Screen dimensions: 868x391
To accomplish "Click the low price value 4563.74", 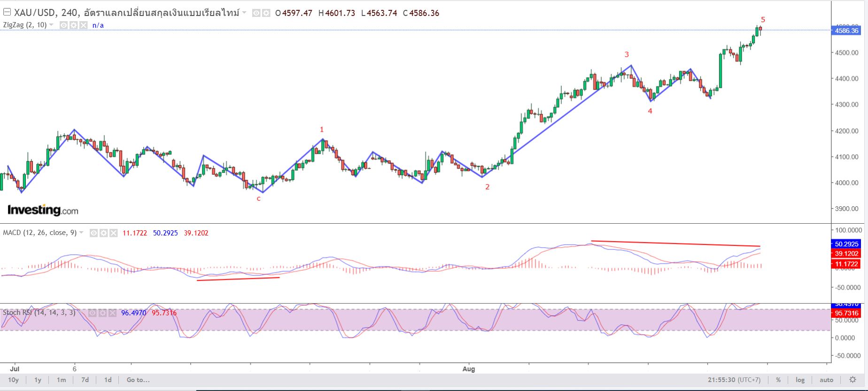I will click(382, 13).
